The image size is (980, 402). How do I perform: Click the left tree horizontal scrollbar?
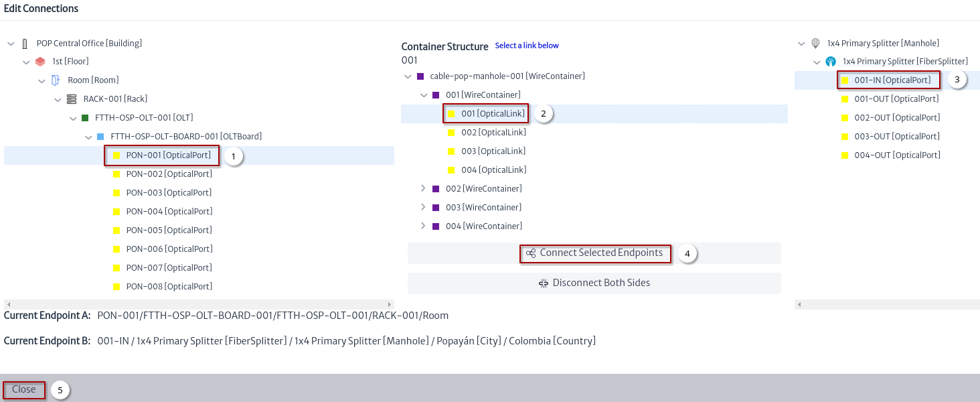click(199, 304)
